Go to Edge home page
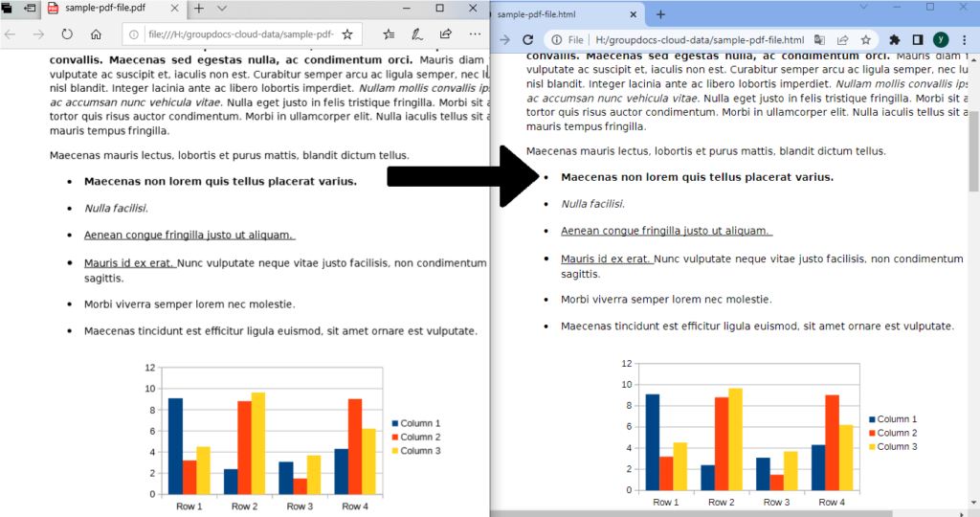The image size is (980, 517). click(96, 34)
